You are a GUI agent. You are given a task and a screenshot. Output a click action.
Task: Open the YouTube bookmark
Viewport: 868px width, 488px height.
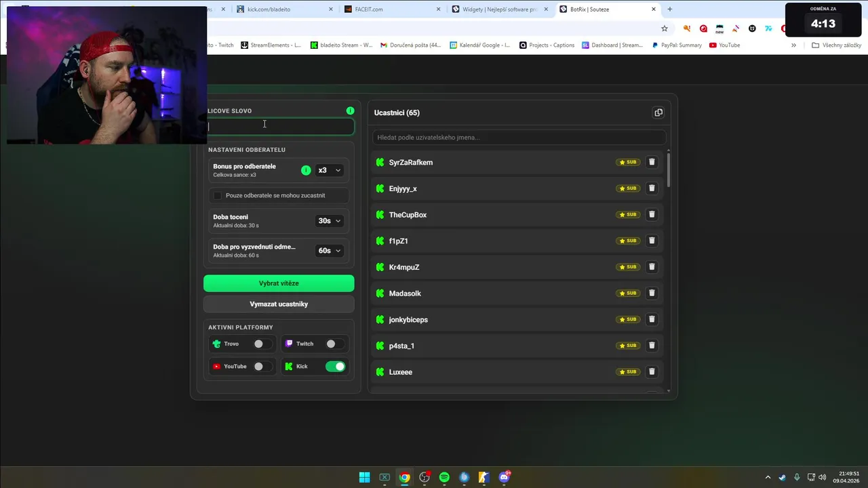pos(724,45)
